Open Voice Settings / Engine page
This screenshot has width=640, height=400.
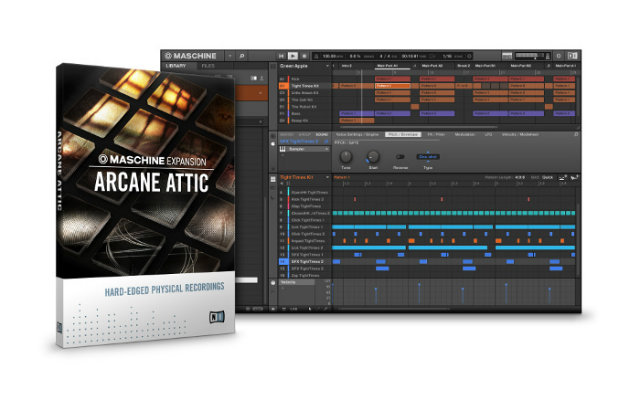[358, 134]
